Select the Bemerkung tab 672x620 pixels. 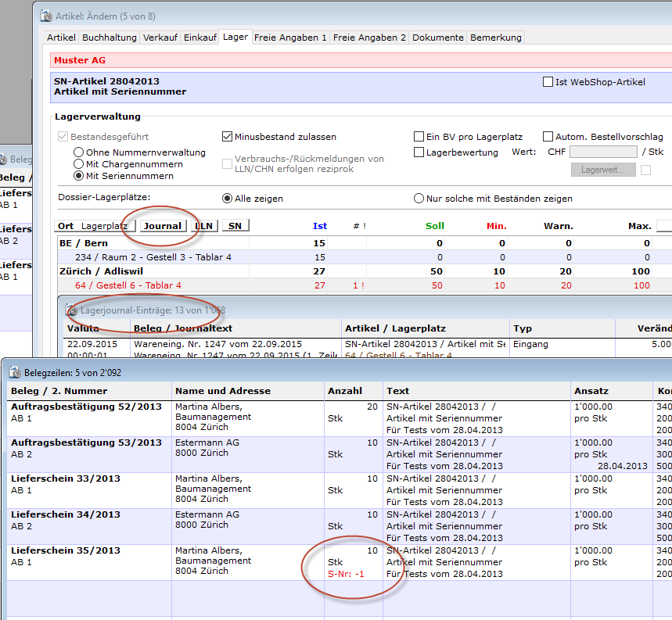pyautogui.click(x=496, y=37)
